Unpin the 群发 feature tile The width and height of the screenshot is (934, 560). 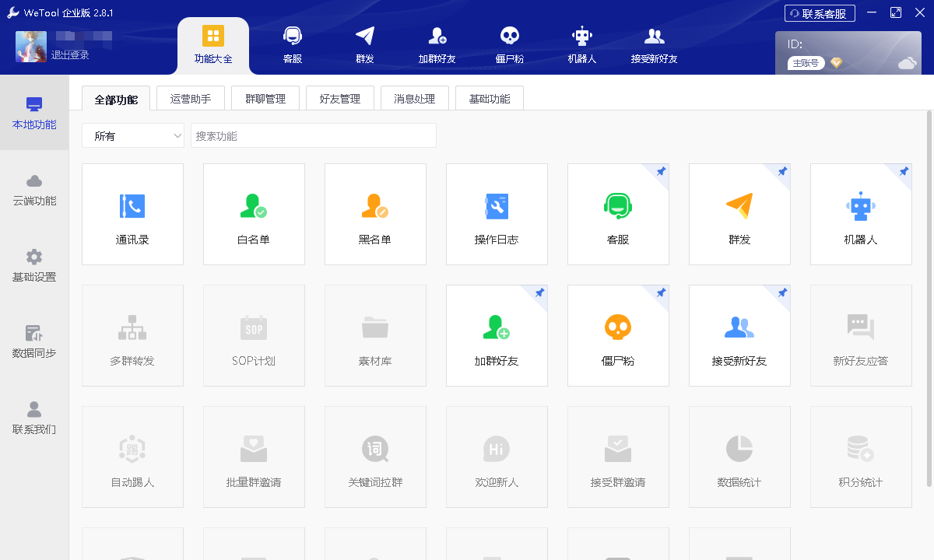(x=782, y=171)
